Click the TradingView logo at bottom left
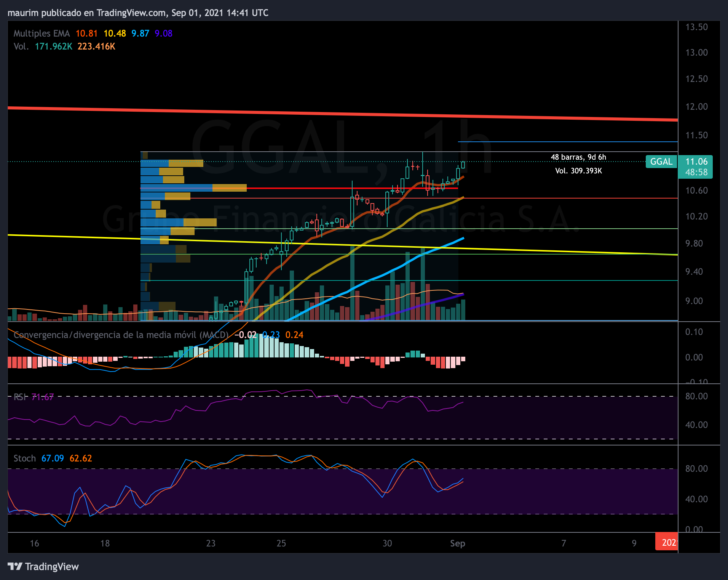 coord(43,567)
